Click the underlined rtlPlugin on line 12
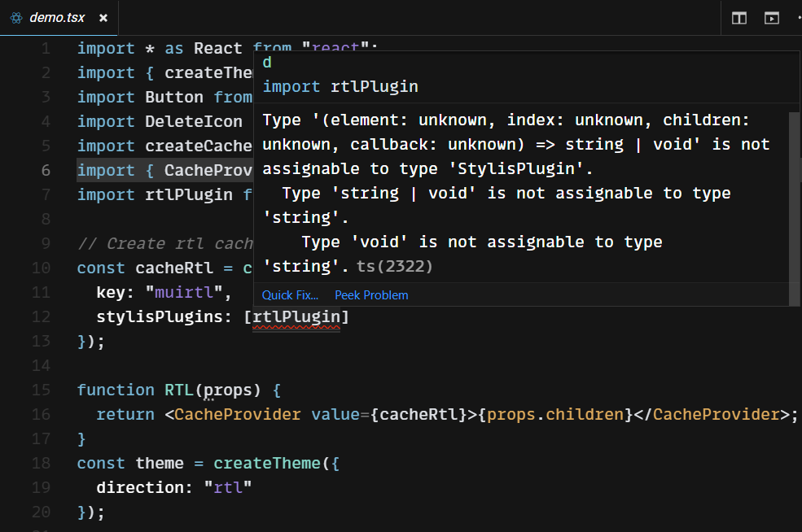Screen dimensions: 802x532 pos(296,317)
